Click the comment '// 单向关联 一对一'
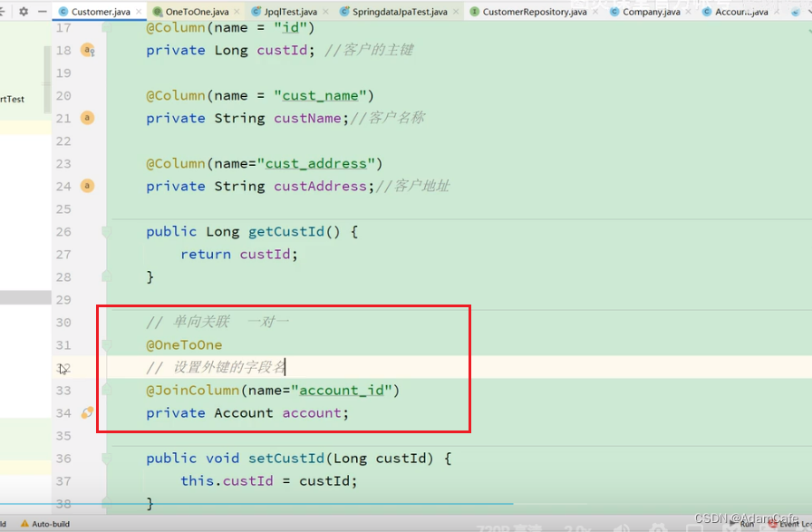This screenshot has height=532, width=812. [x=217, y=323]
